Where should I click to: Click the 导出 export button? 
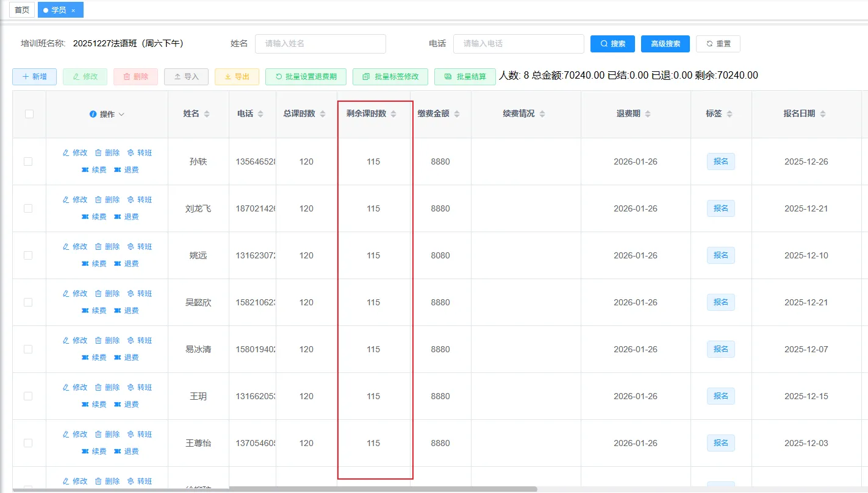(237, 77)
